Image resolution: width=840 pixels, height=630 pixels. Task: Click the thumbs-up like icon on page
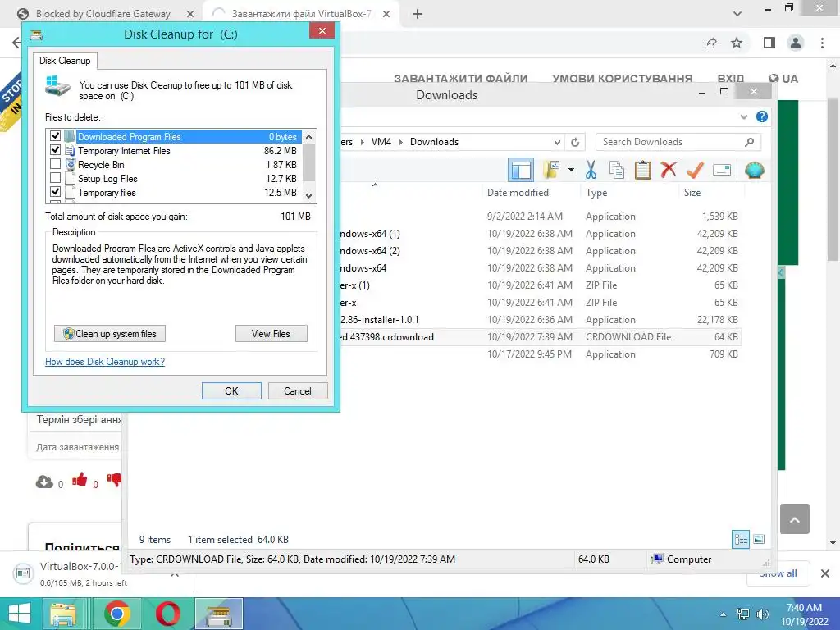click(x=80, y=480)
